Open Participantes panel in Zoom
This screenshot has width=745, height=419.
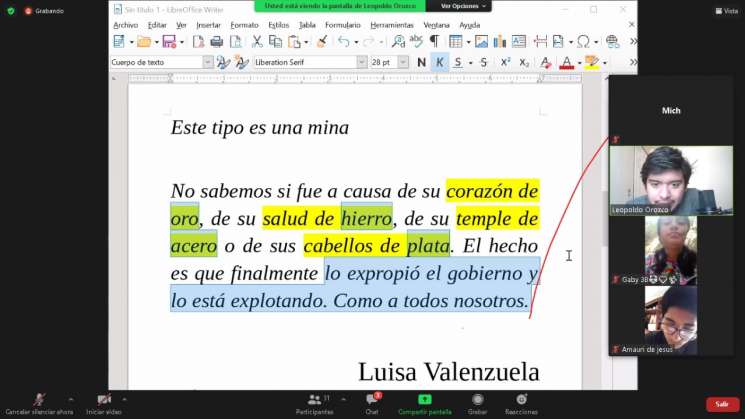[x=315, y=404]
